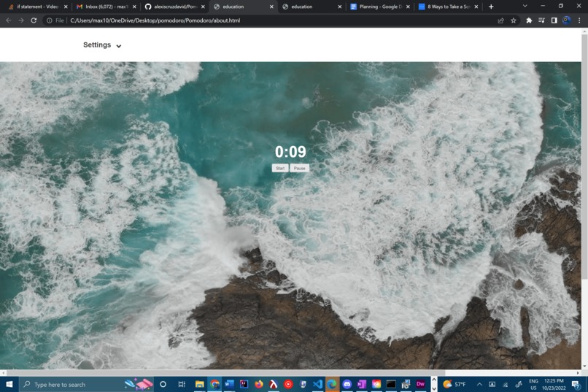Open Firefox from the taskbar

pos(259,384)
